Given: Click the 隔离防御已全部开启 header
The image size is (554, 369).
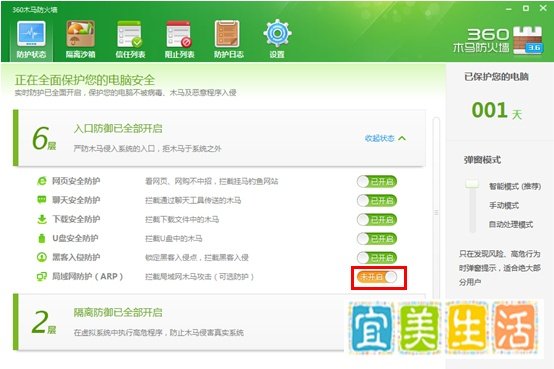Looking at the screenshot, I should pyautogui.click(x=118, y=312).
